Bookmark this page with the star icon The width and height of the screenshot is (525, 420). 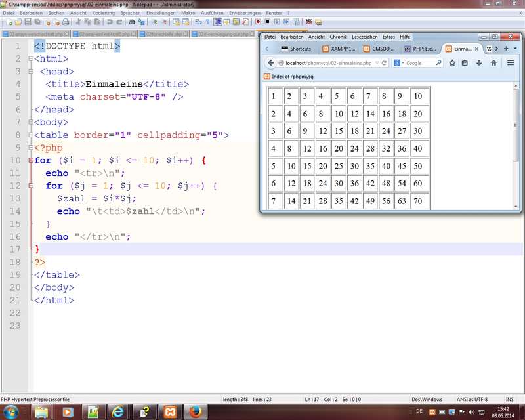coord(452,63)
